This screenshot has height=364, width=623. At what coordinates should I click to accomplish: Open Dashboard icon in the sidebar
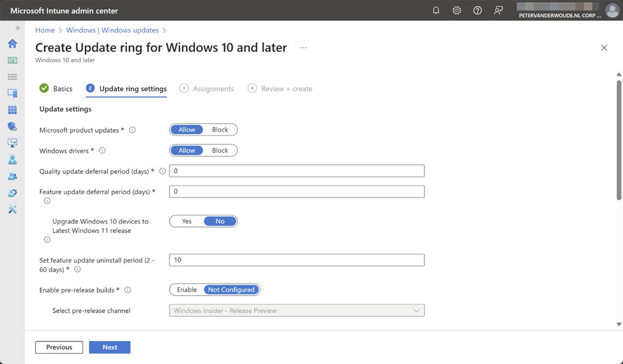(12, 60)
